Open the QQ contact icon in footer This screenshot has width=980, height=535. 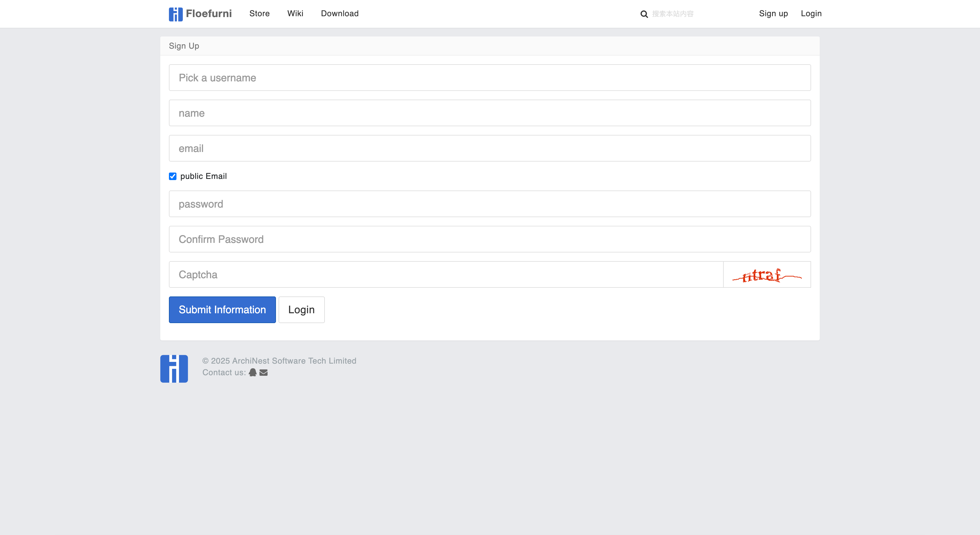[253, 372]
